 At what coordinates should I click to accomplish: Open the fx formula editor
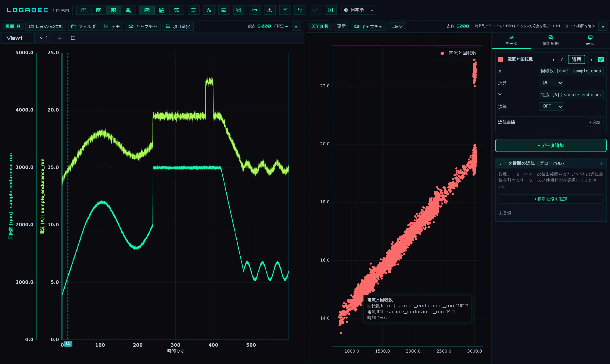pos(209,10)
